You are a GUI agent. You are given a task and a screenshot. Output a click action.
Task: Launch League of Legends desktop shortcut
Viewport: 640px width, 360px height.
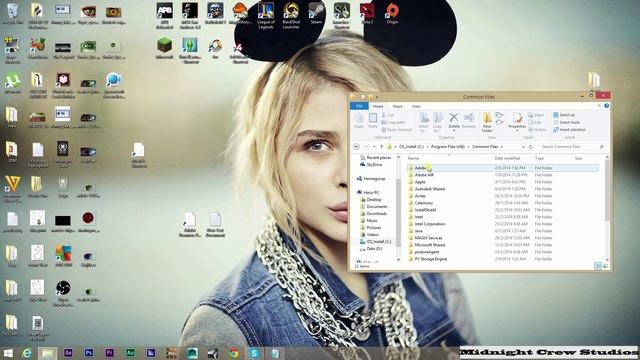point(266,16)
